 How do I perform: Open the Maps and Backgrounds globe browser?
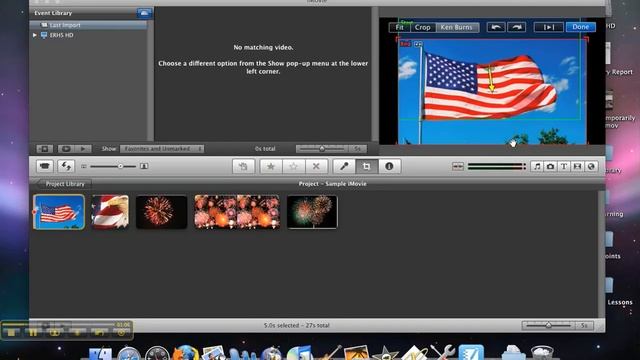[x=591, y=166]
